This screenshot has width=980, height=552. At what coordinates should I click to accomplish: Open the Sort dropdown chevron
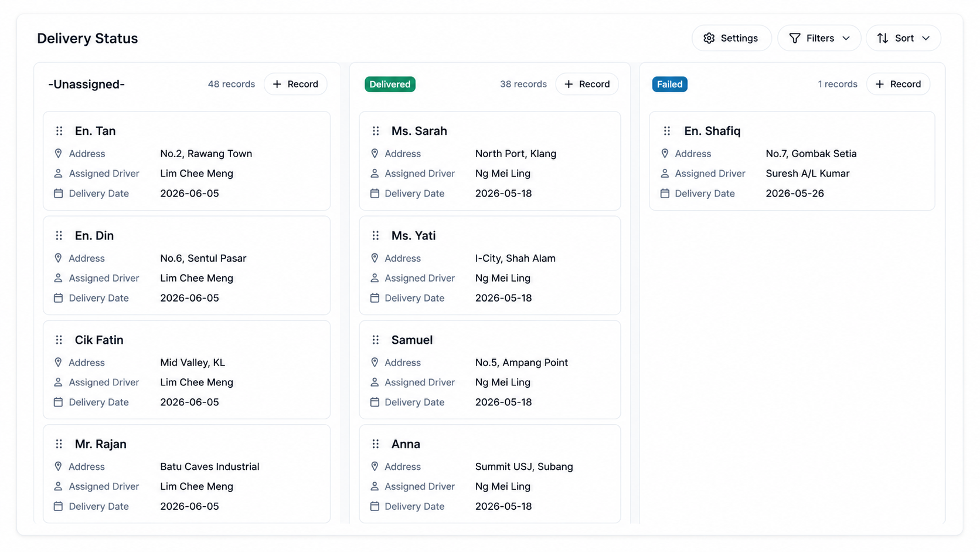click(926, 38)
